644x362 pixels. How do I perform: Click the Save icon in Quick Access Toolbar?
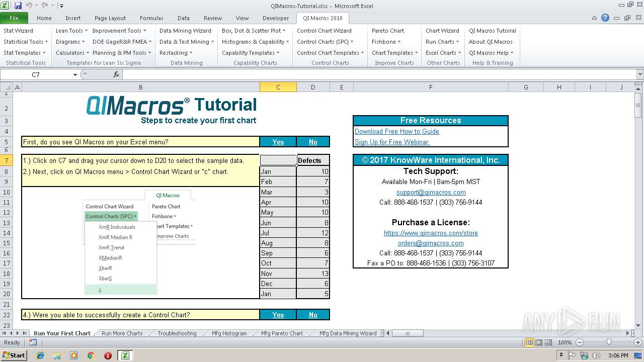(18, 6)
